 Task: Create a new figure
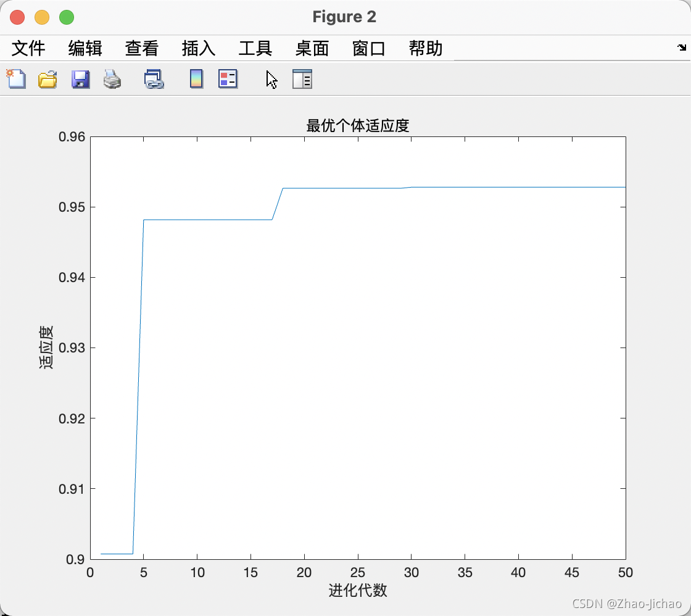tap(15, 79)
